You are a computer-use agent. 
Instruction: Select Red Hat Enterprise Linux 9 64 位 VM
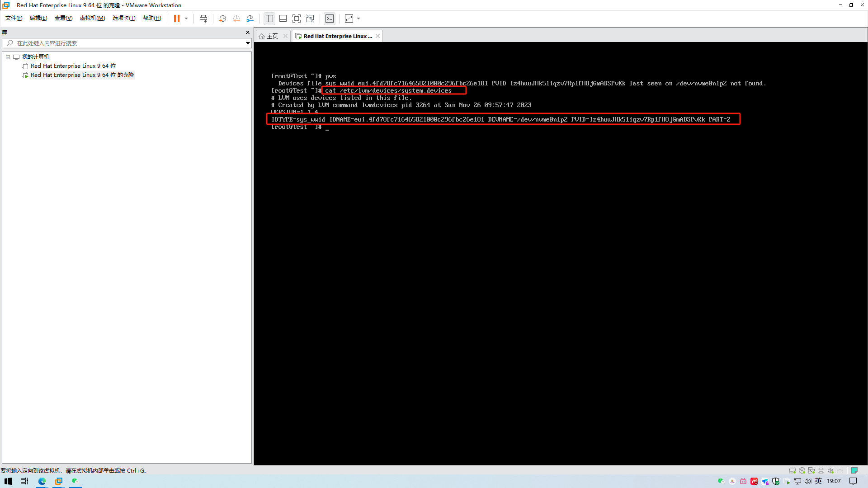[73, 66]
